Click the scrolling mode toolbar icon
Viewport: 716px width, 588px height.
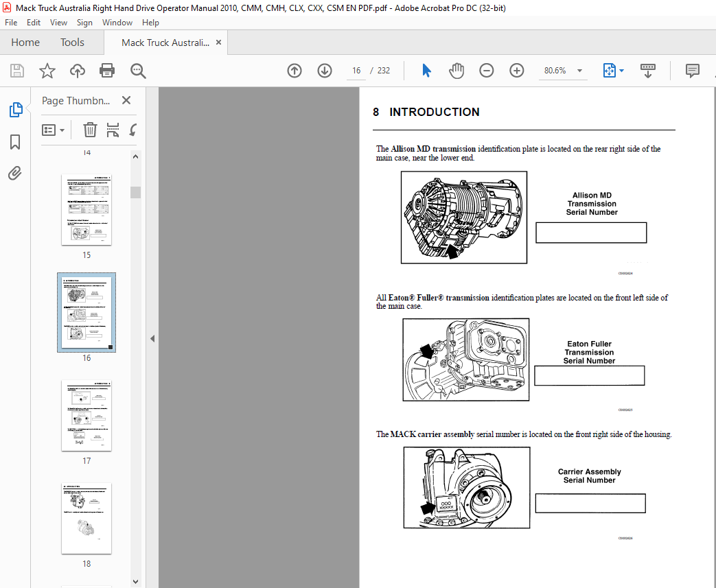coord(647,71)
